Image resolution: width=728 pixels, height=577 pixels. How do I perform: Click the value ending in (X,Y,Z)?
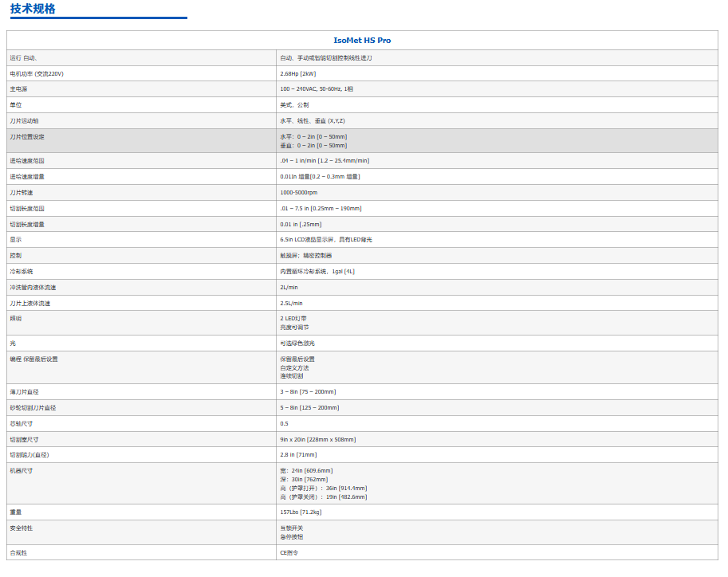313,121
